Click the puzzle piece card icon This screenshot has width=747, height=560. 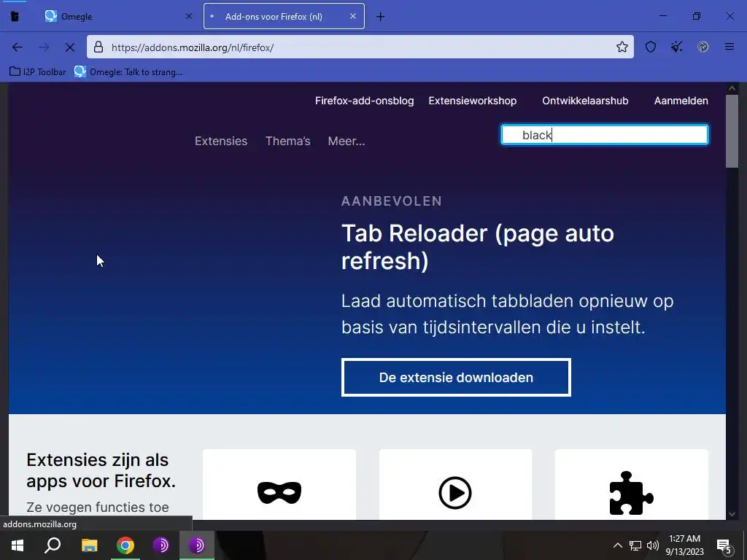click(631, 493)
